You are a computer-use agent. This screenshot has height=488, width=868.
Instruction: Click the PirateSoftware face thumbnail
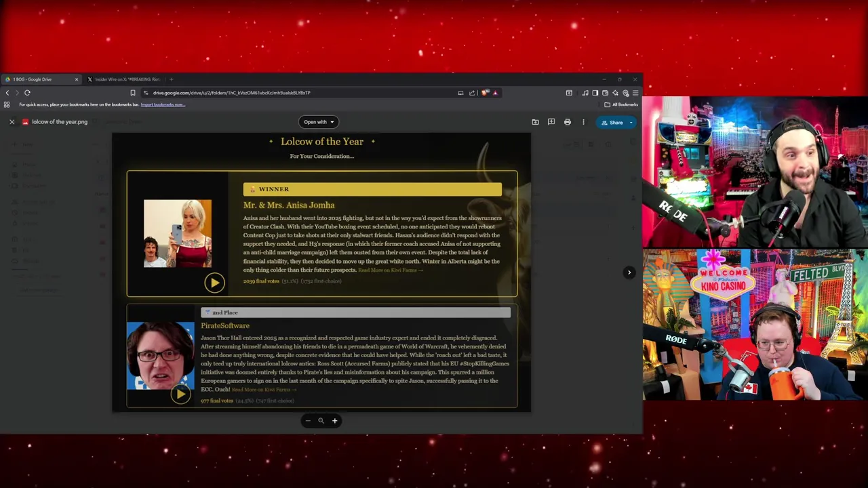(x=161, y=356)
